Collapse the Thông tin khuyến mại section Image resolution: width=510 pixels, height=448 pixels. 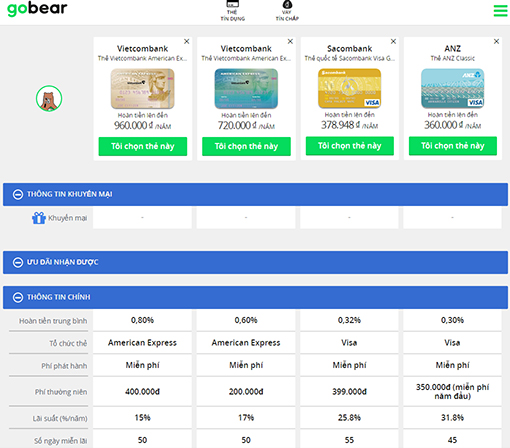[x=18, y=194]
